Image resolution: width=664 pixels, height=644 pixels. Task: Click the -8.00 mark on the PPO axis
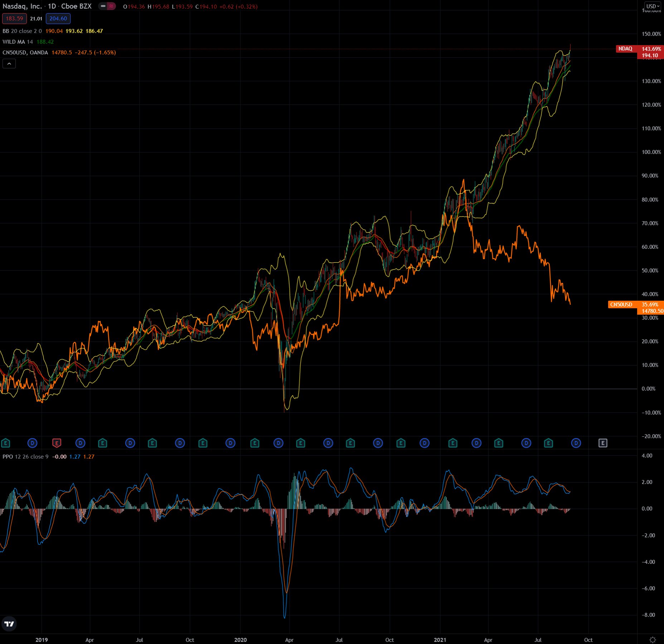tap(648, 615)
